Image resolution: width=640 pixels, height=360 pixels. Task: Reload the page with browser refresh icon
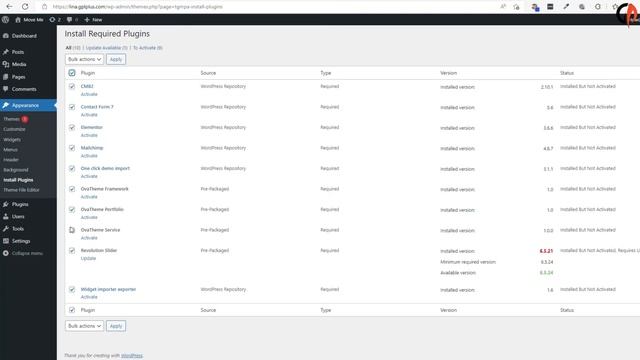pos(25,7)
